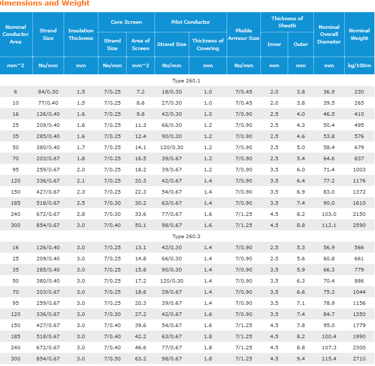375x366 pixels.
Task: Select the pilot strand cell '27/0.30'
Action: click(172, 103)
